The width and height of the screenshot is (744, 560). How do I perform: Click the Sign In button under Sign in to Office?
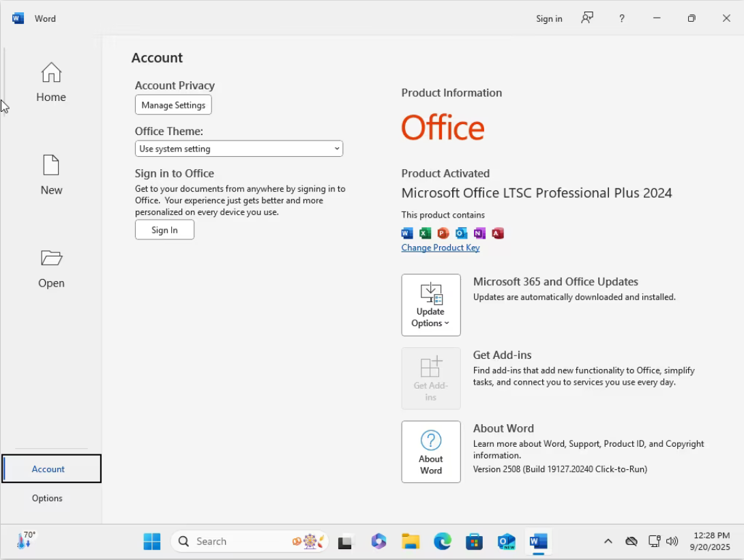tap(164, 230)
